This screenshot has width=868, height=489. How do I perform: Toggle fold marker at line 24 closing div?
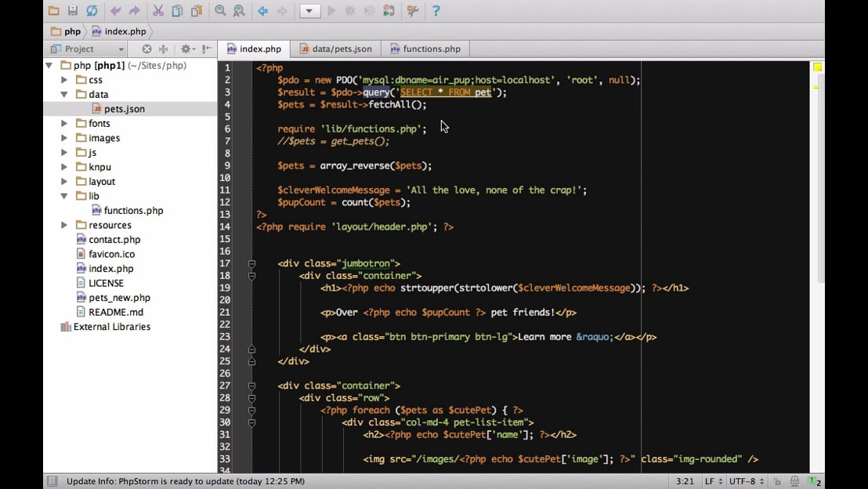point(252,349)
